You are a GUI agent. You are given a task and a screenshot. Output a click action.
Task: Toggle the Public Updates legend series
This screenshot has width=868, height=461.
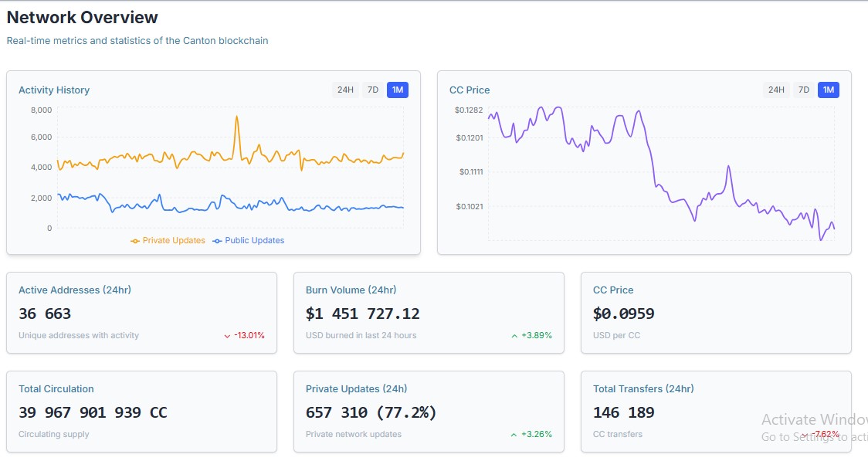pos(249,241)
